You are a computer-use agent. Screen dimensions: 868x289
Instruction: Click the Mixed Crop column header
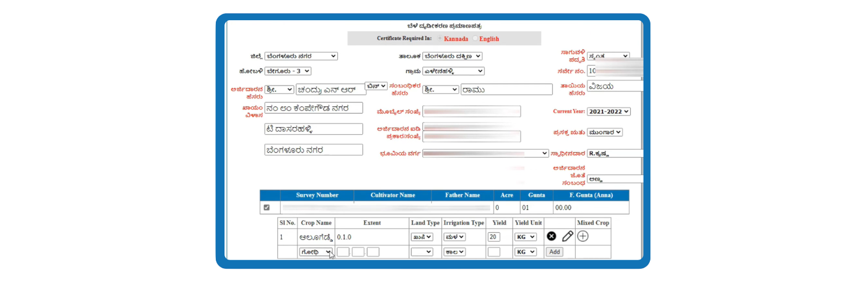tap(593, 223)
